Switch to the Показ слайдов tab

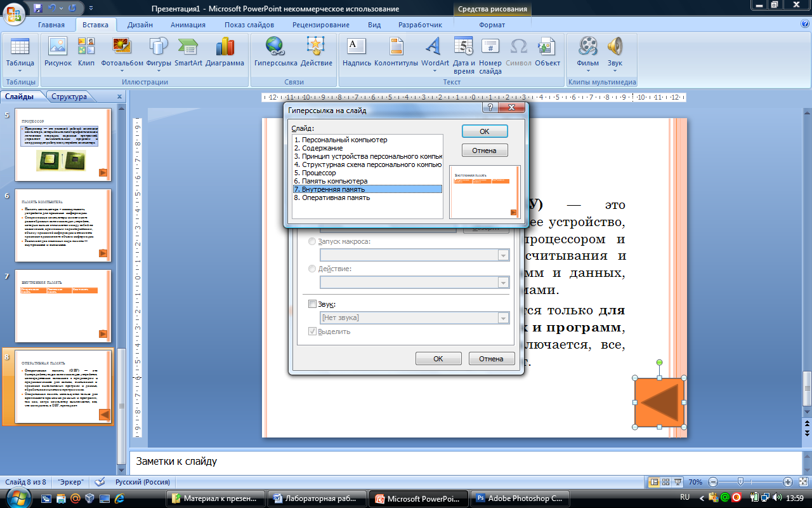[x=249, y=25]
